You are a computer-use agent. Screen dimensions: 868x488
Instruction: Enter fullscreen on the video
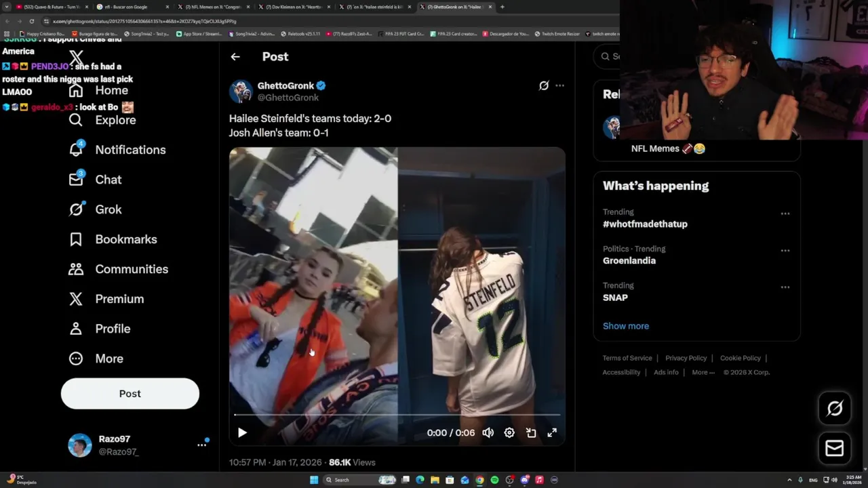[552, 432]
